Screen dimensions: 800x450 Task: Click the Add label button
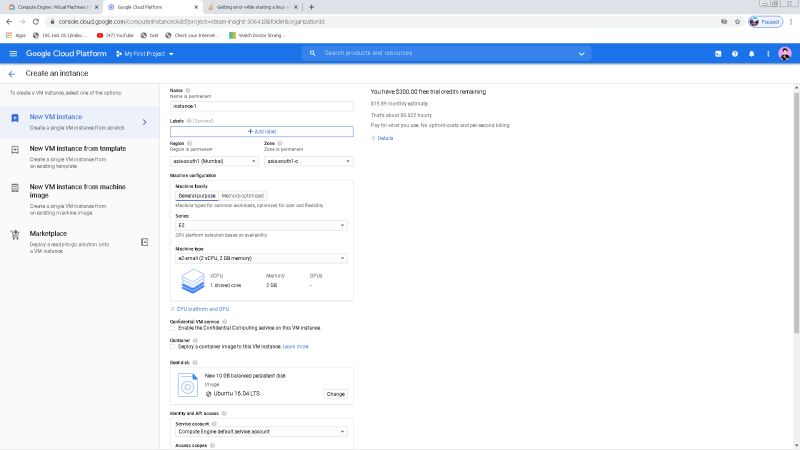click(x=261, y=131)
